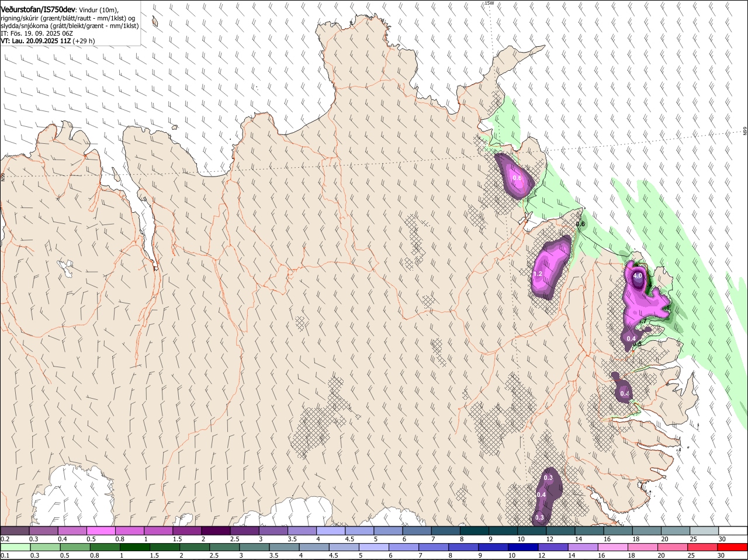Click the 'IT: Fös. 19. 09. 2025 06Z' line
The image size is (748, 560).
(37, 33)
